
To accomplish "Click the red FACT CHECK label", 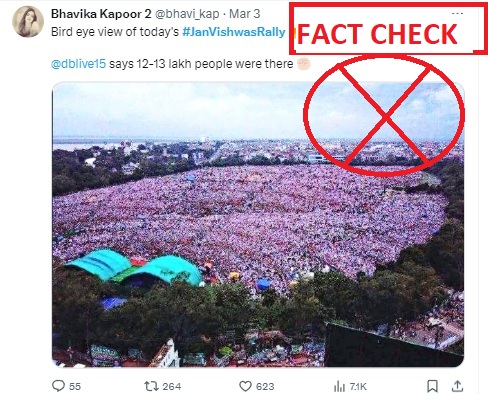I will tap(377, 34).
